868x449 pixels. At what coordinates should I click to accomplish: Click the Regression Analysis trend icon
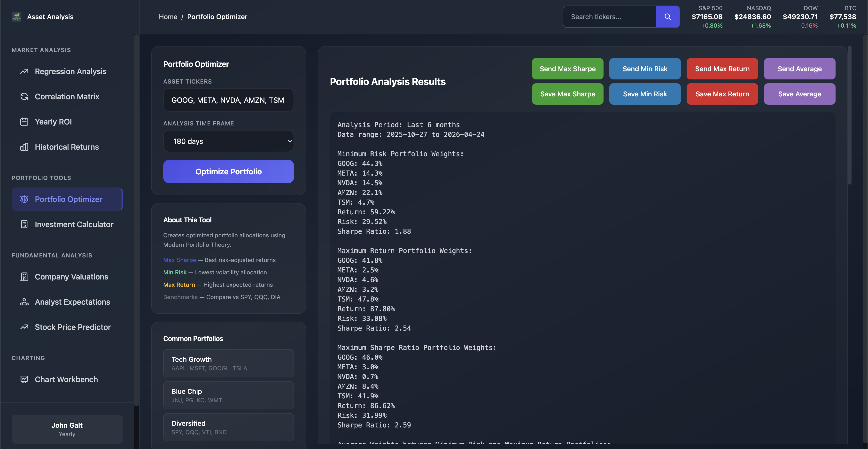coord(24,71)
